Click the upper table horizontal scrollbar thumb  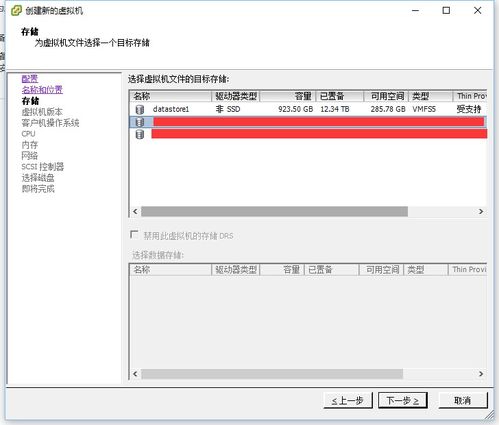pos(274,211)
